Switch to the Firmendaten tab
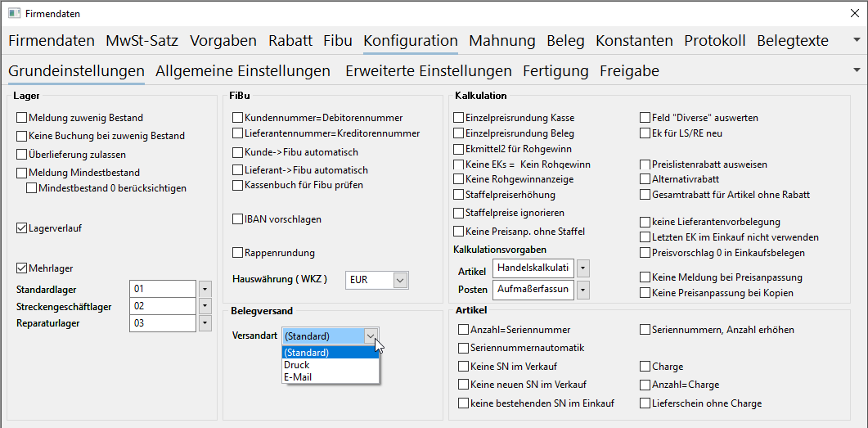The image size is (868, 428). click(x=52, y=40)
